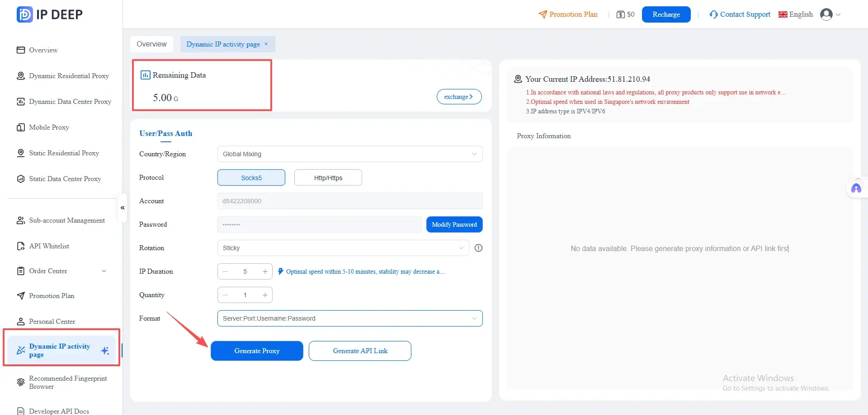The image size is (868, 415).
Task: Click the sparkle icon beside Dynamic IP activity
Action: pos(105,350)
